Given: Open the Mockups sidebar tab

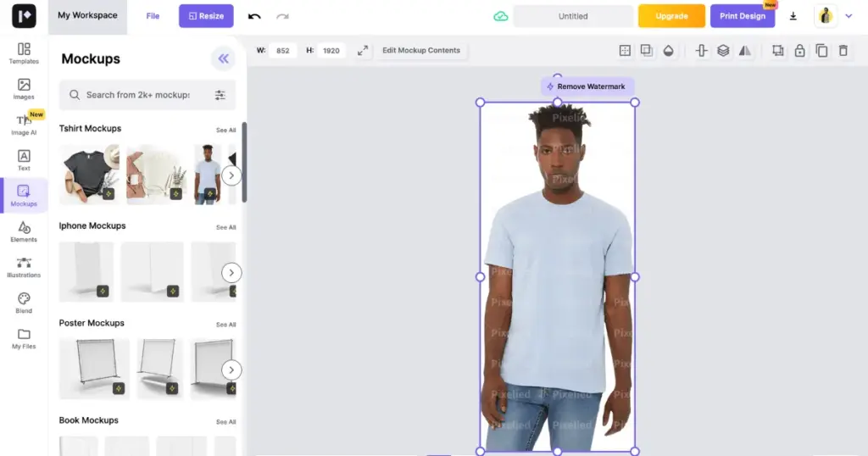Looking at the screenshot, I should [x=24, y=195].
